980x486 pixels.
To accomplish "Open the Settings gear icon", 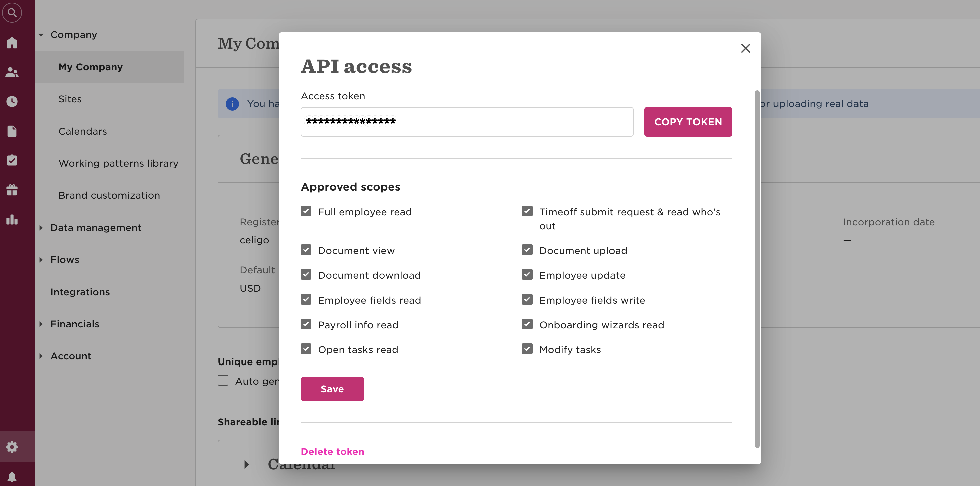I will (12, 447).
